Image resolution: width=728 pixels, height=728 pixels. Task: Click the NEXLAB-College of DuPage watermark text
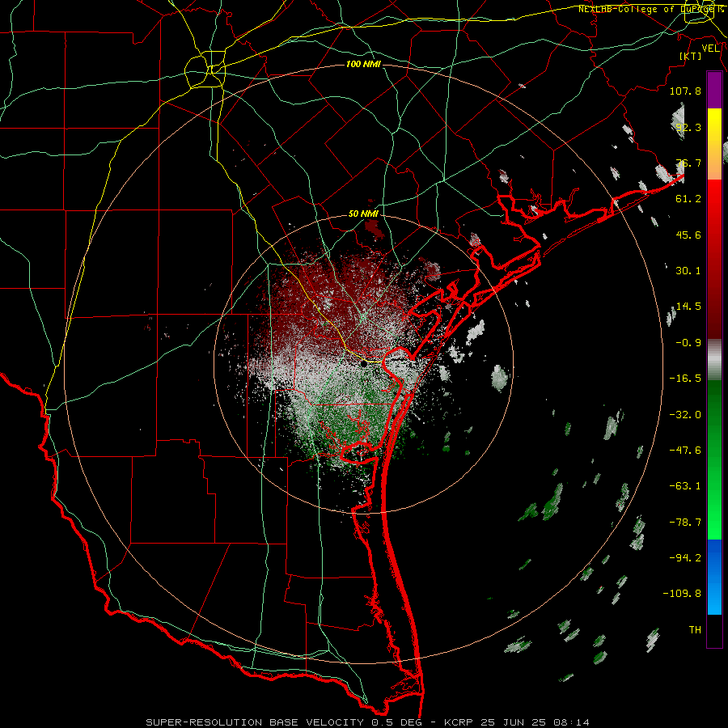click(x=648, y=9)
